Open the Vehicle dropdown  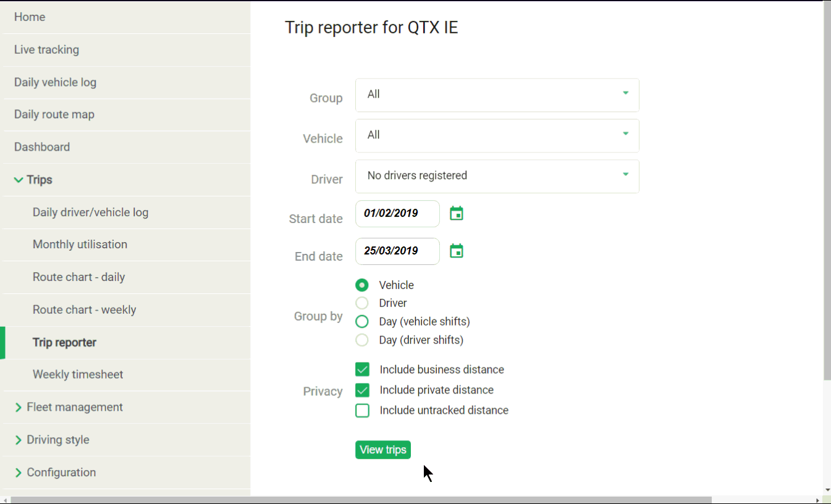click(x=497, y=136)
